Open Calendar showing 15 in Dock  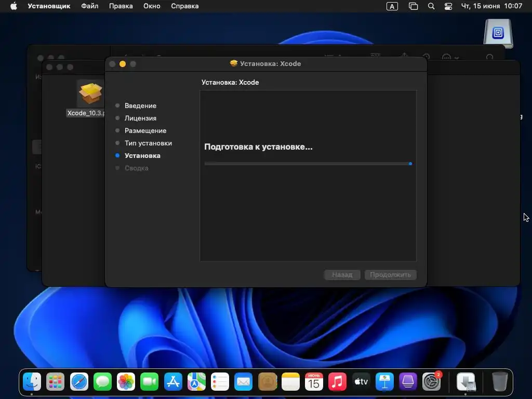[x=314, y=382]
